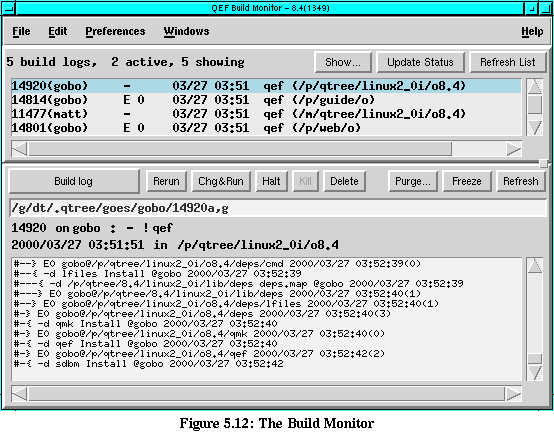Click the build list scroll-up arrow
The height and width of the screenshot is (433, 554).
pos(535,87)
